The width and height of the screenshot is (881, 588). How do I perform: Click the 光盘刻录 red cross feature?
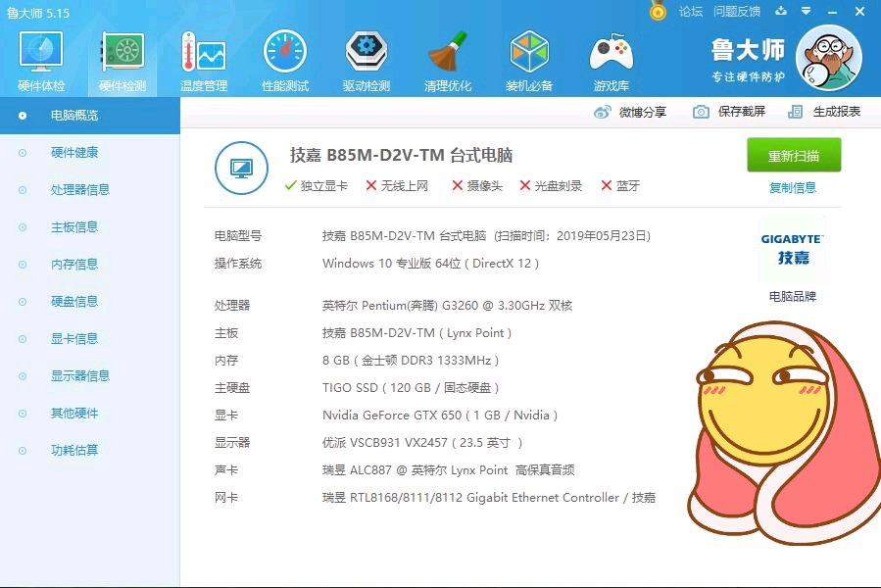tap(551, 185)
